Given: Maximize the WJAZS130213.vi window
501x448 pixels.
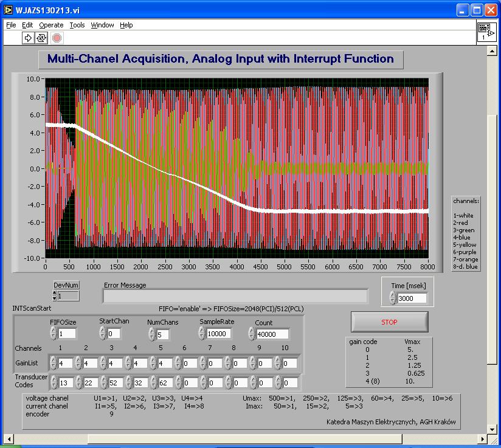Looking at the screenshot, I should (477, 10).
